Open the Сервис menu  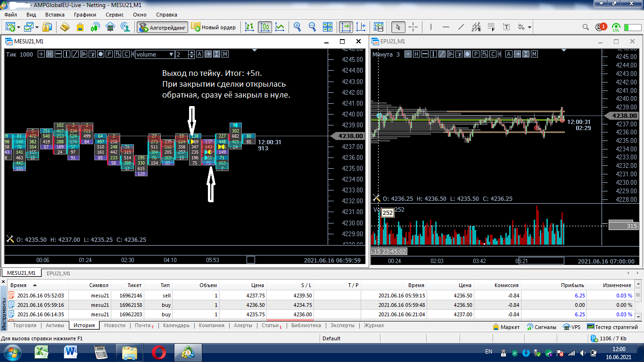pyautogui.click(x=115, y=15)
